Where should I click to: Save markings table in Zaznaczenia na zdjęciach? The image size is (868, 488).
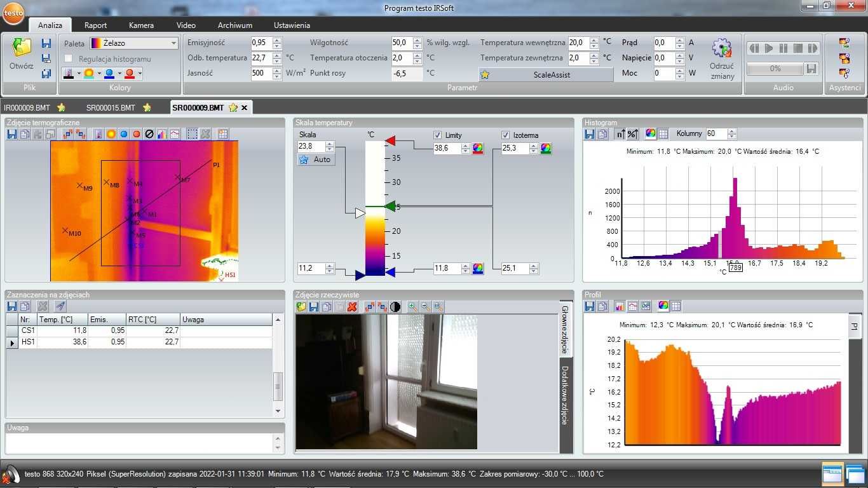(11, 306)
